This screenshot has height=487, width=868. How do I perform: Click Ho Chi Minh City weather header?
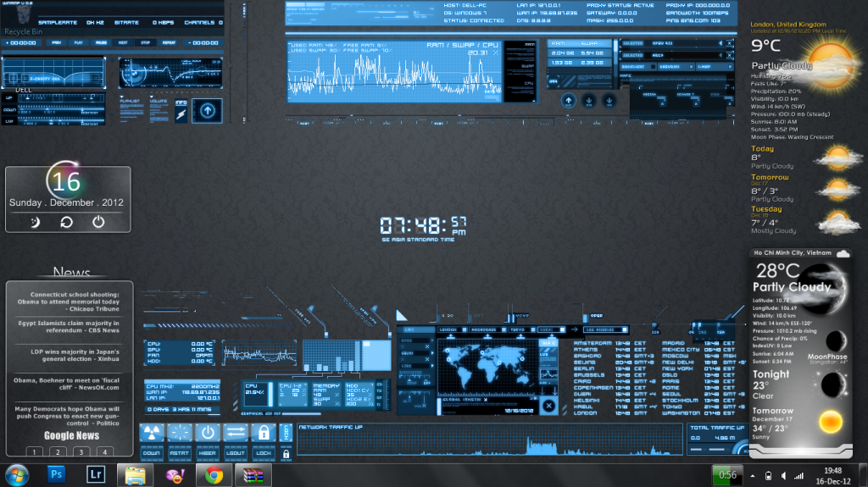tap(793, 253)
